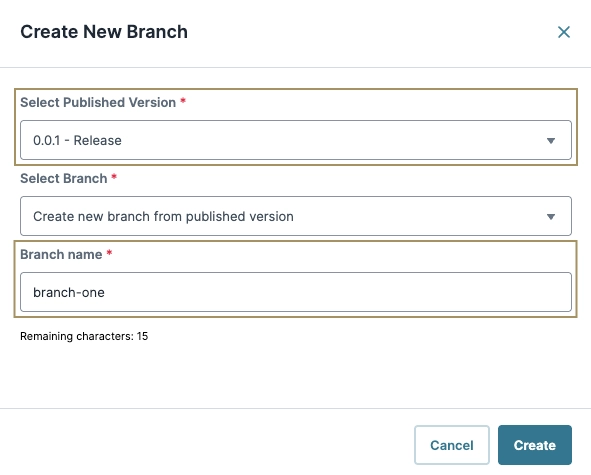Screen dimensions: 591x475
Task: Open the Select Published Version dropdown
Action: pos(296,140)
